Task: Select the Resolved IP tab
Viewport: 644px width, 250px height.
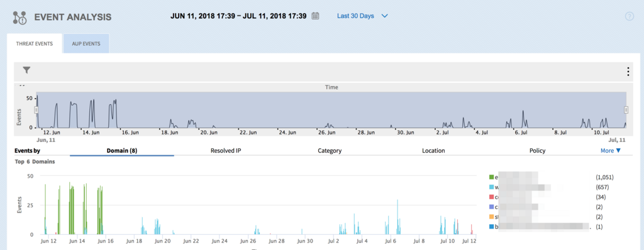Action: pos(226,151)
